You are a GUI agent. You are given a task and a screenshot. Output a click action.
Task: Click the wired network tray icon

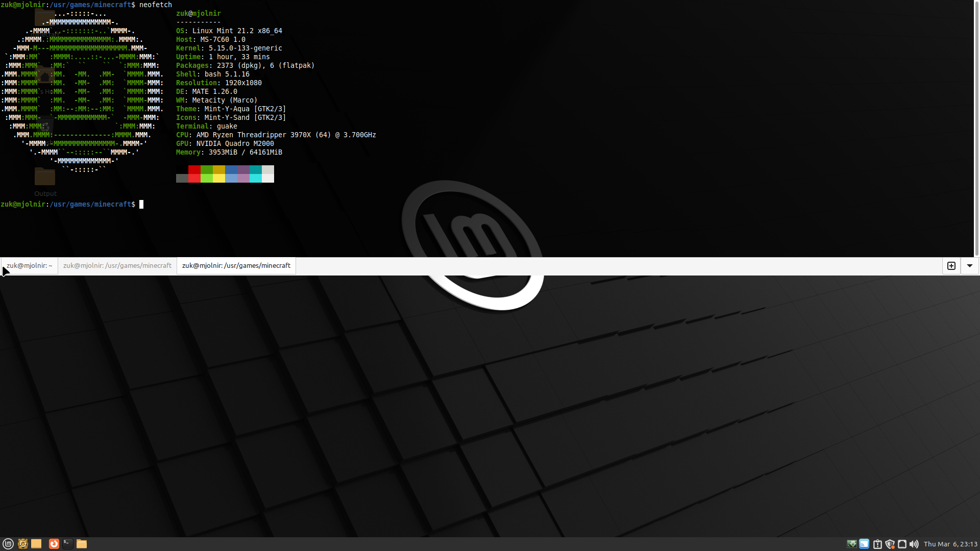pos(902,544)
